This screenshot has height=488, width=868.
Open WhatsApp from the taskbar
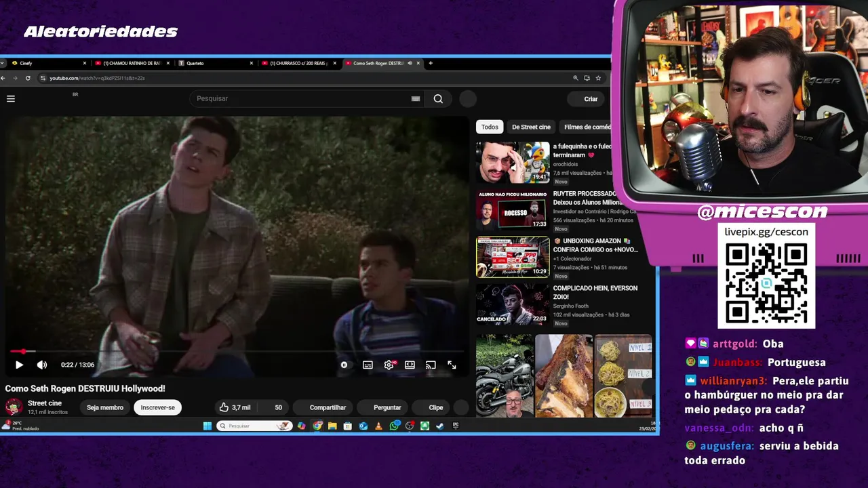pos(394,426)
